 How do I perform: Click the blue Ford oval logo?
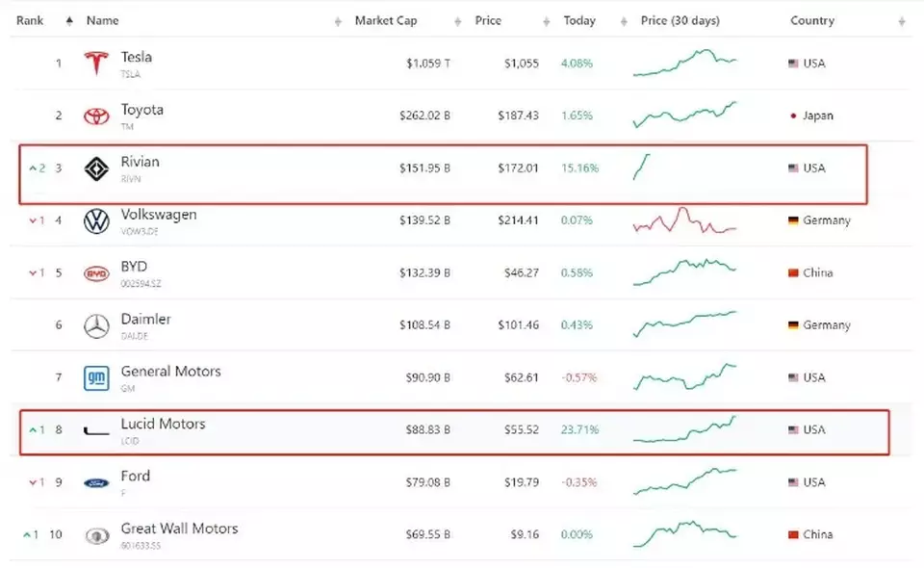96,483
